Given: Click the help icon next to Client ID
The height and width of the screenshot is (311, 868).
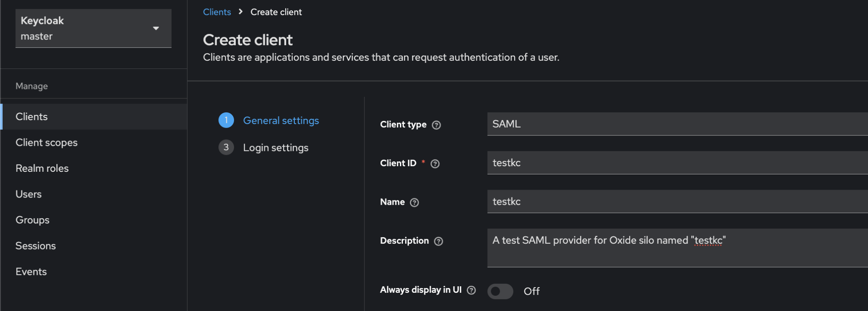Looking at the screenshot, I should [x=435, y=164].
